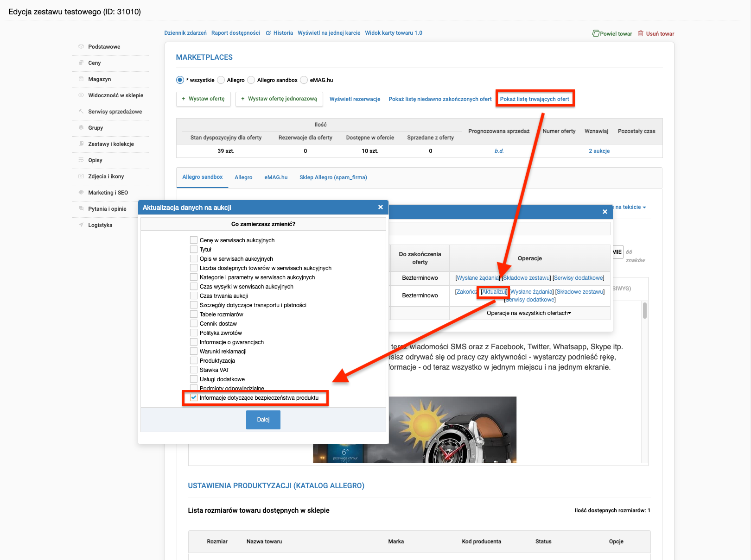Click the Usuń towar trash icon
This screenshot has width=751, height=560.
[x=641, y=33]
